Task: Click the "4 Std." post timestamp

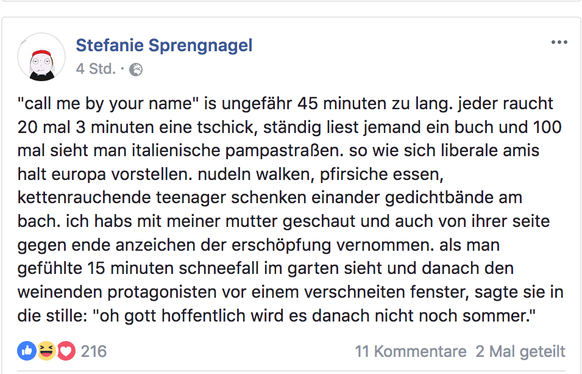Action: coord(96,69)
